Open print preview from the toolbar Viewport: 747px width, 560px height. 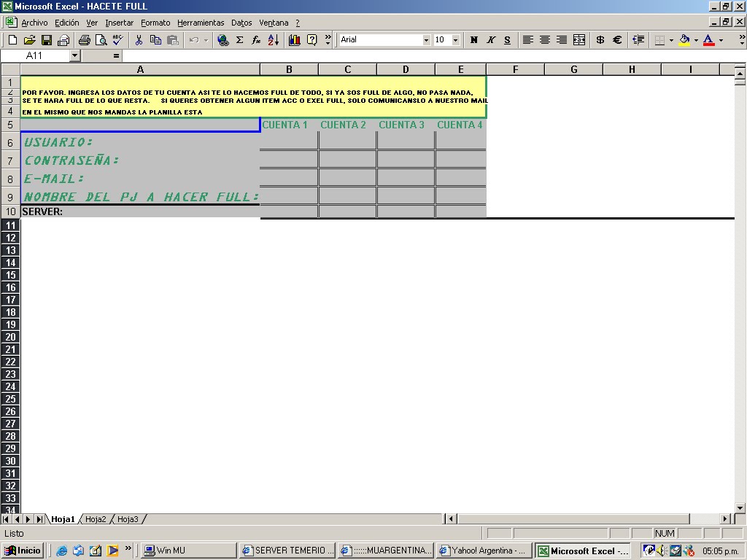click(x=101, y=40)
